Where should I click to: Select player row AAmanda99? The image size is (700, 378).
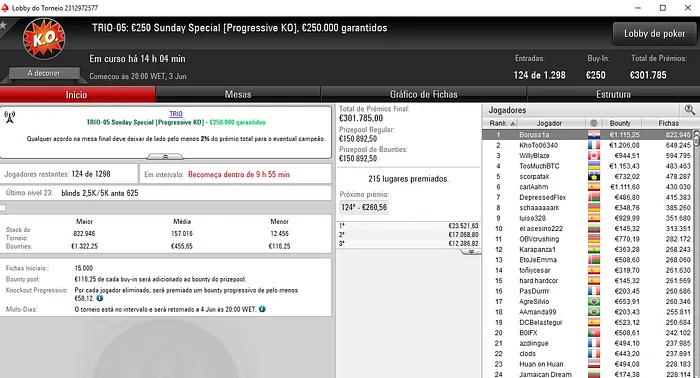coord(588,312)
